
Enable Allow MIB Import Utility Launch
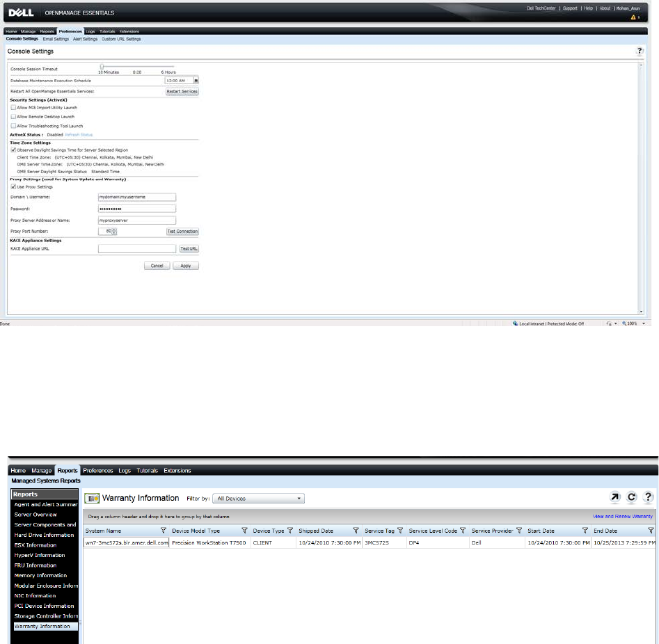coord(13,108)
